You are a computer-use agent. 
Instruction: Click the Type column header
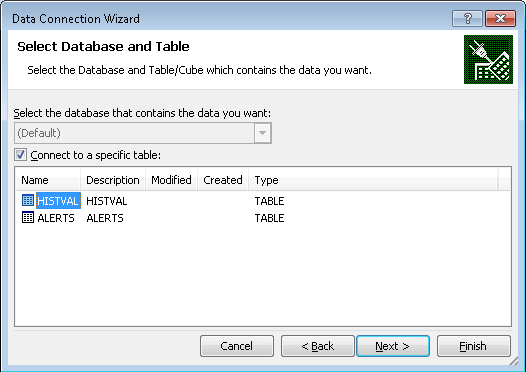373,180
